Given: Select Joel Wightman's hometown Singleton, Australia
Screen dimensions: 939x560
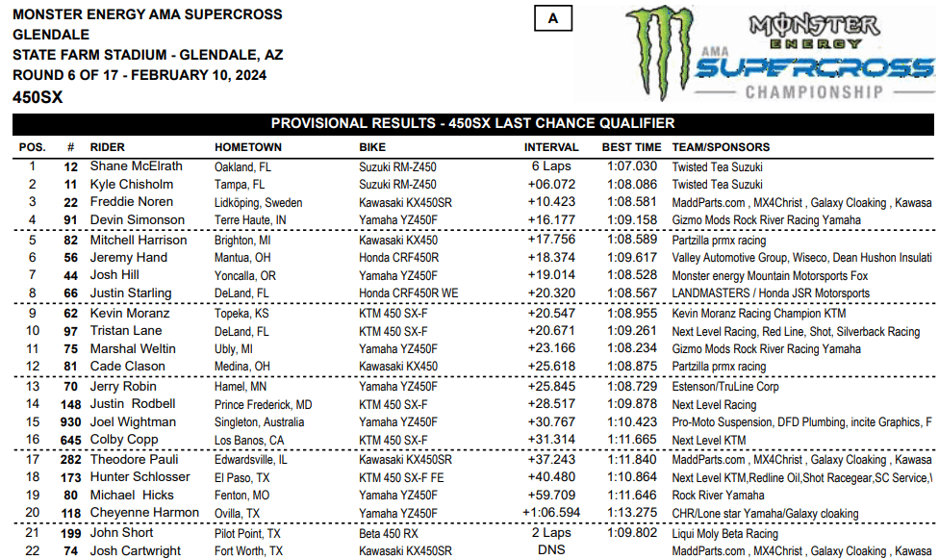Looking at the screenshot, I should (x=263, y=422).
